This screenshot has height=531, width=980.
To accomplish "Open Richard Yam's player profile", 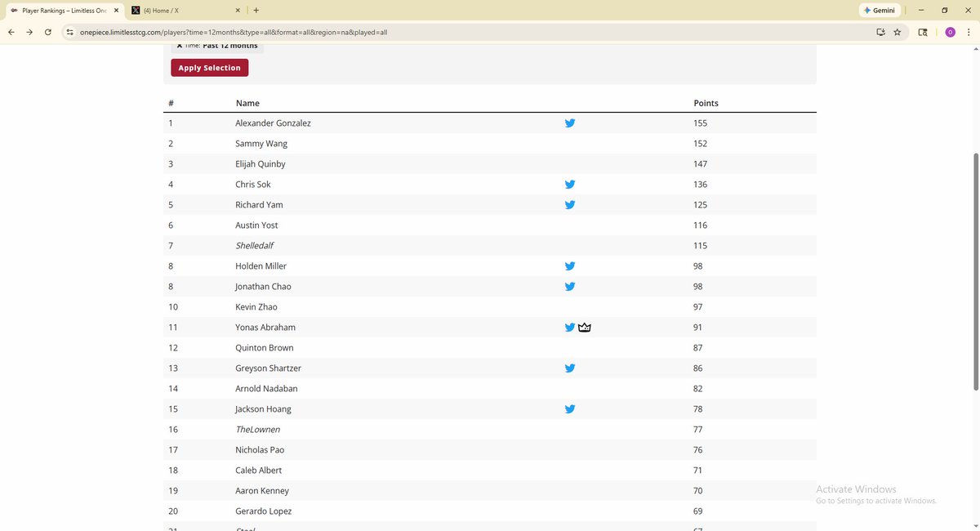I will click(x=259, y=205).
